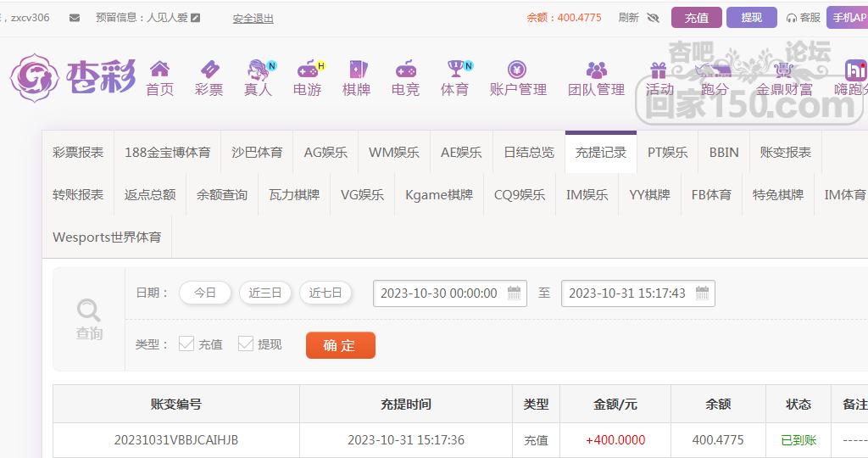
Task: Click the 账户管理 yen coin icon
Action: pyautogui.click(x=517, y=70)
